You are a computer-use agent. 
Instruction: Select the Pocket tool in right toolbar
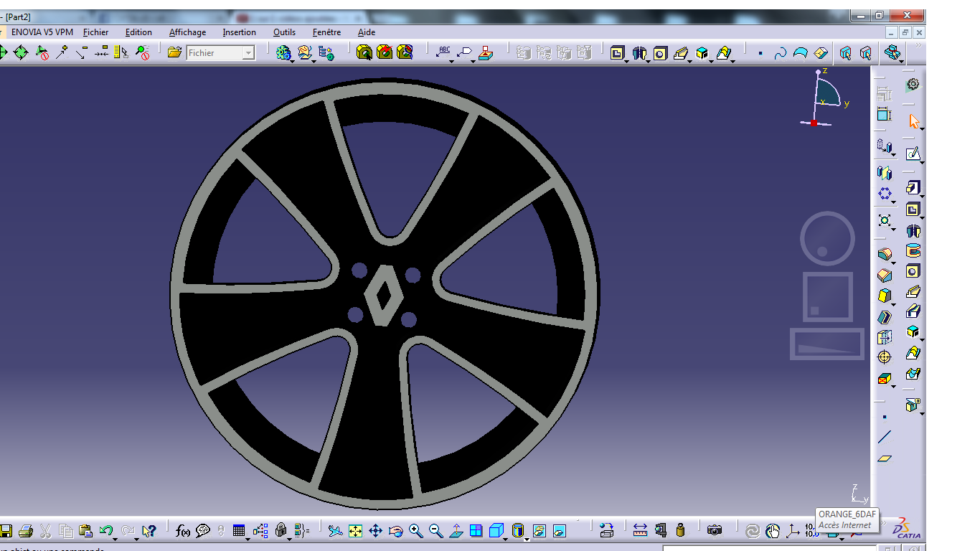913,209
